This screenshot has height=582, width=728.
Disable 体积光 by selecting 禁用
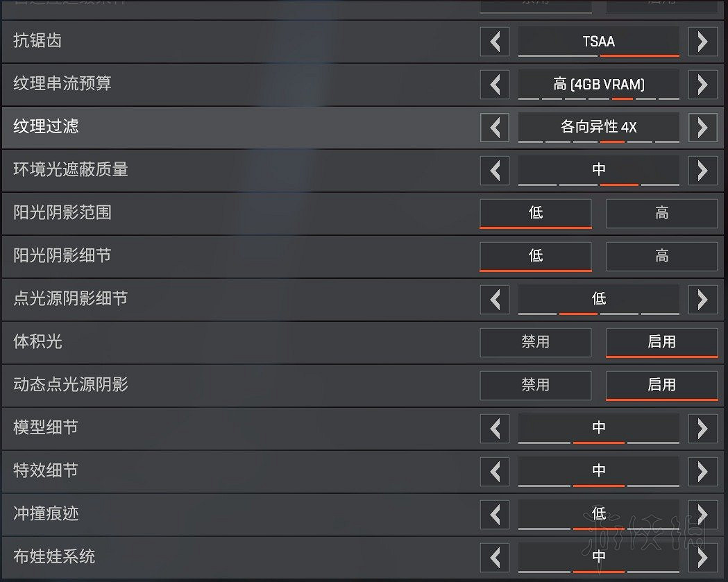535,342
